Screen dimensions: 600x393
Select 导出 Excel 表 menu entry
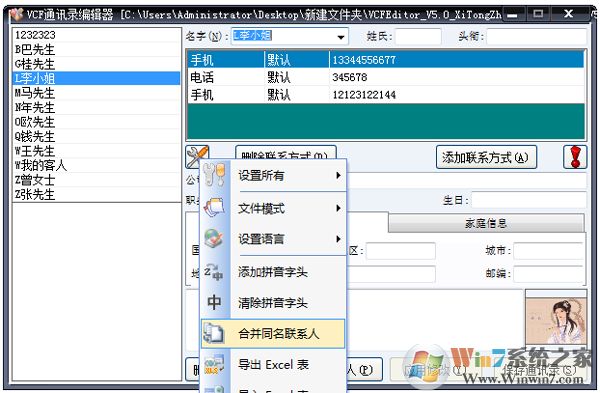click(273, 365)
